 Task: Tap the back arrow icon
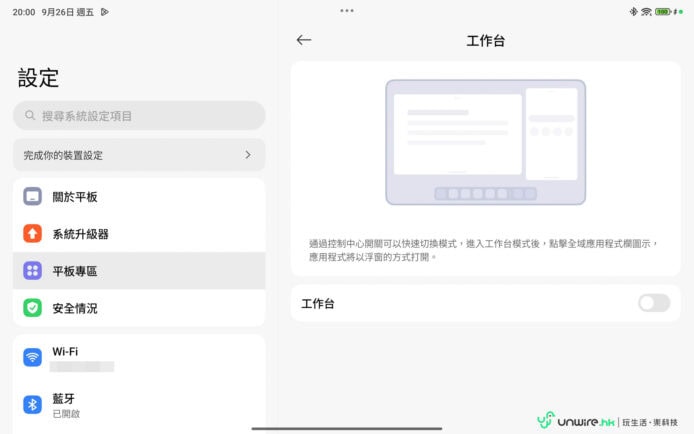pyautogui.click(x=304, y=40)
